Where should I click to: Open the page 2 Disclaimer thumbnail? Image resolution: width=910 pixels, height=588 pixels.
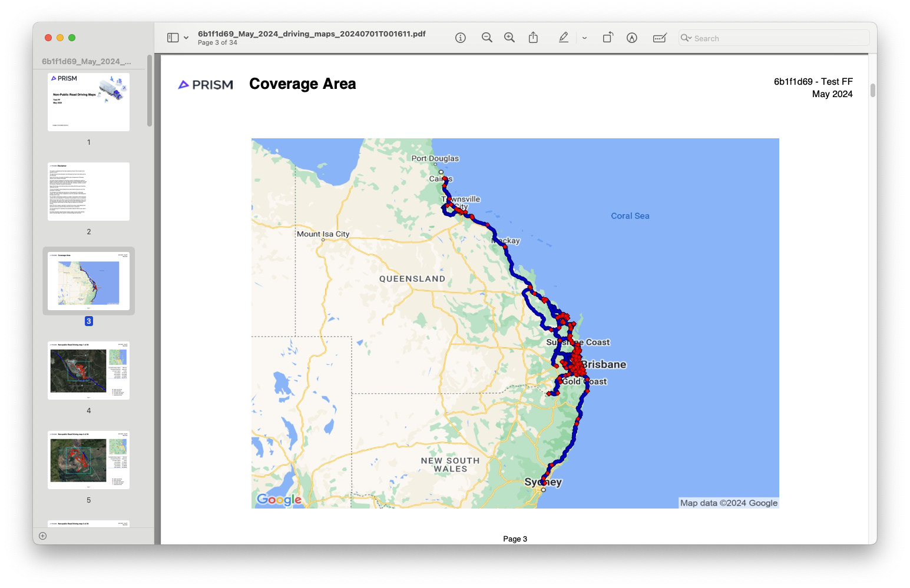[89, 191]
